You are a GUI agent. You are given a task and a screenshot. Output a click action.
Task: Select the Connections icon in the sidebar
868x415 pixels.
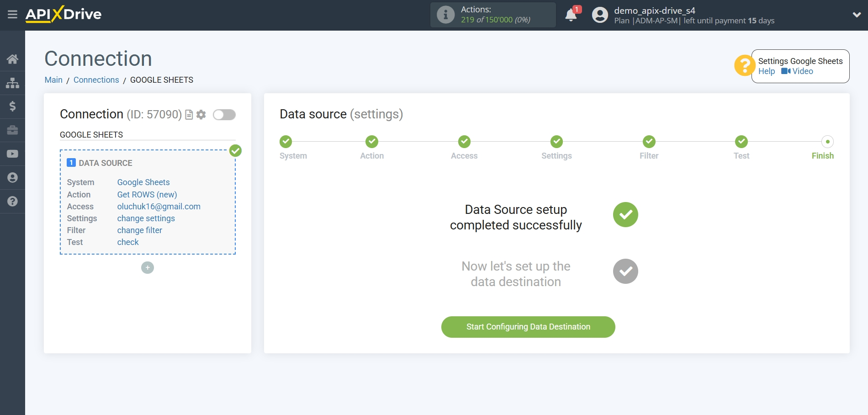(x=12, y=83)
